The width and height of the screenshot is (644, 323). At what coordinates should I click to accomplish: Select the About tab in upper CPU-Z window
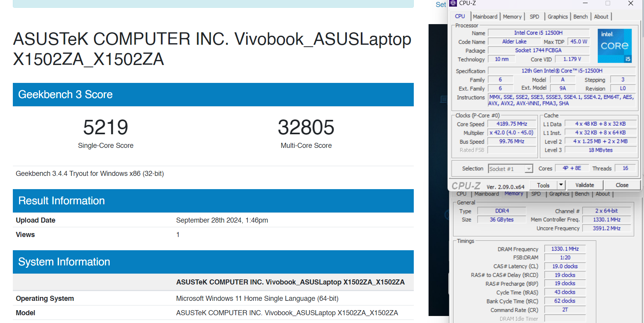click(601, 16)
